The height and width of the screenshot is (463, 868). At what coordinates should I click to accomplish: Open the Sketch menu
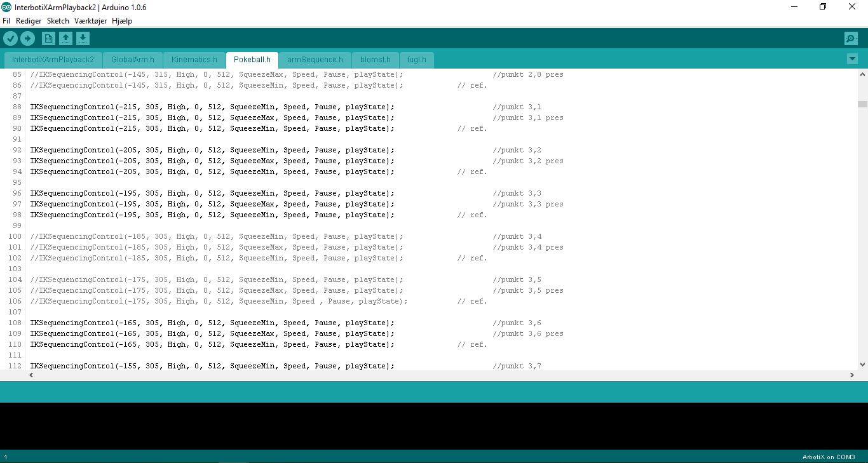tap(58, 21)
